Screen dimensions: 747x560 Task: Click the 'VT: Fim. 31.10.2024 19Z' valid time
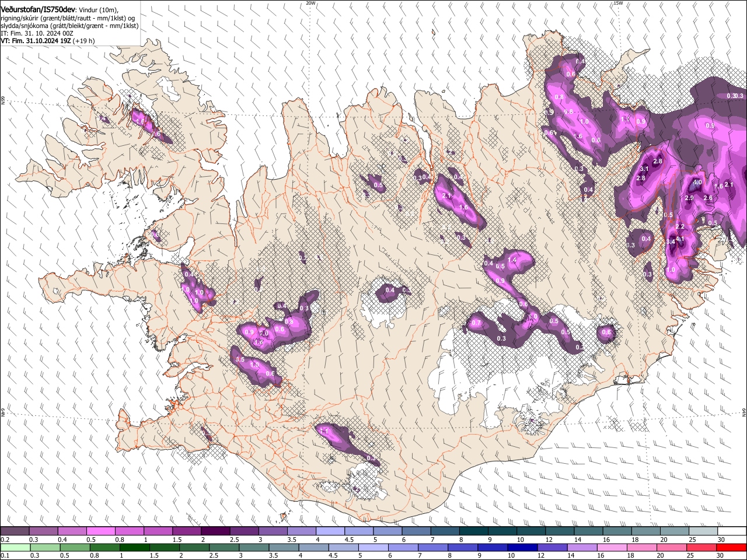[36, 41]
